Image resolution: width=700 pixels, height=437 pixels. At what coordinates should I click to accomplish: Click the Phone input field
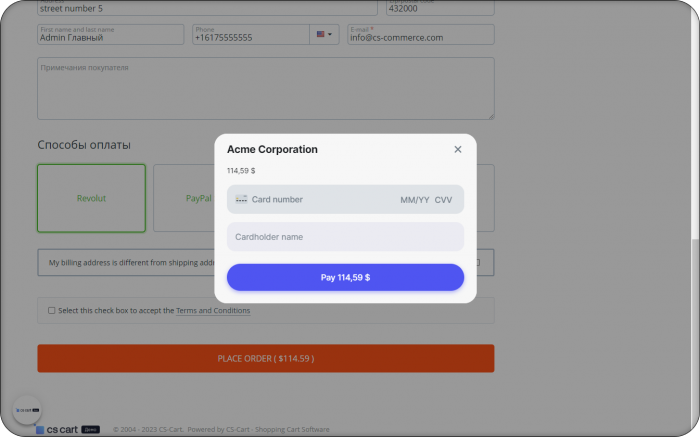click(251, 34)
